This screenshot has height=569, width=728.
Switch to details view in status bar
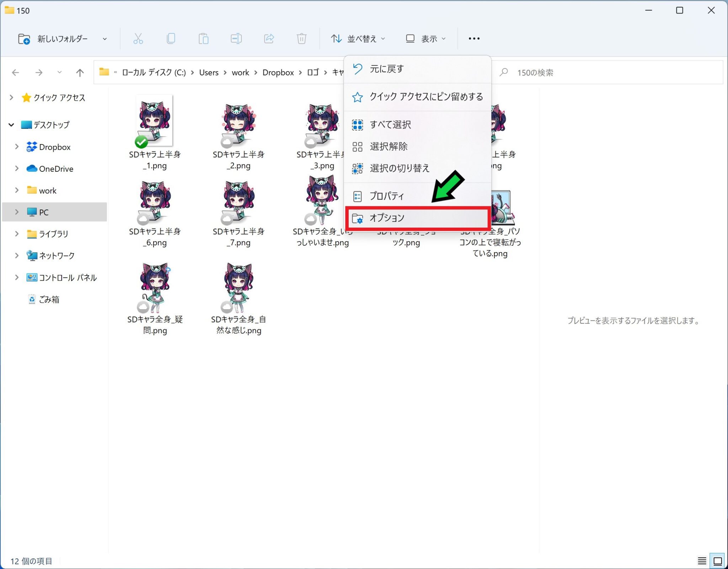tap(702, 561)
